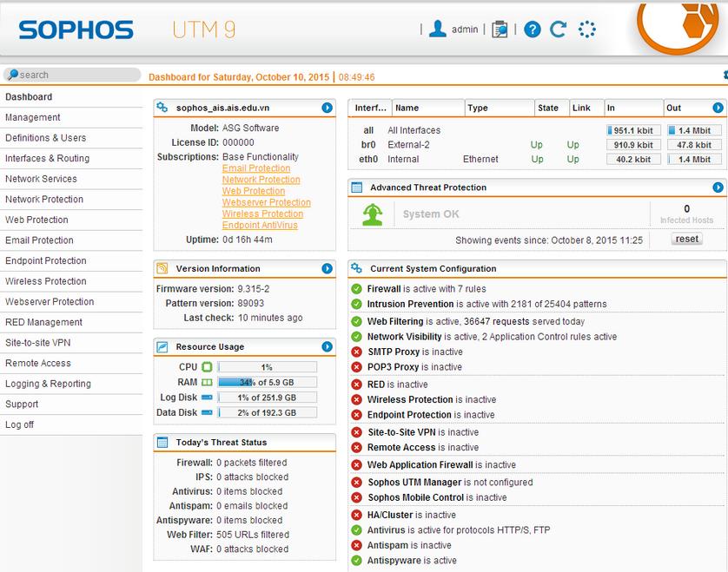Open Email Protection sidebar menu
Viewport: 728px width, 572px height.
point(71,240)
